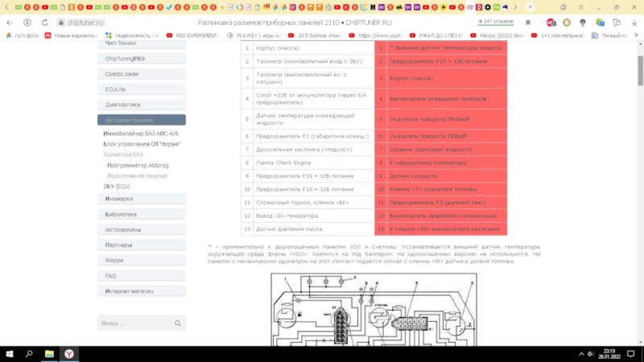The width and height of the screenshot is (644, 362).
Task: Open the Google Photos bookmark
Action: (x=23, y=35)
